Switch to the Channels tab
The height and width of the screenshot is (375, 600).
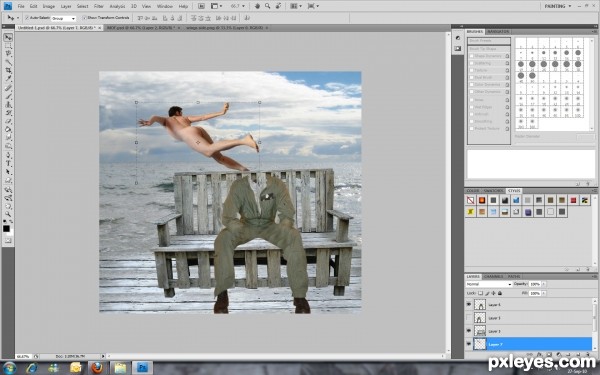tap(493, 277)
